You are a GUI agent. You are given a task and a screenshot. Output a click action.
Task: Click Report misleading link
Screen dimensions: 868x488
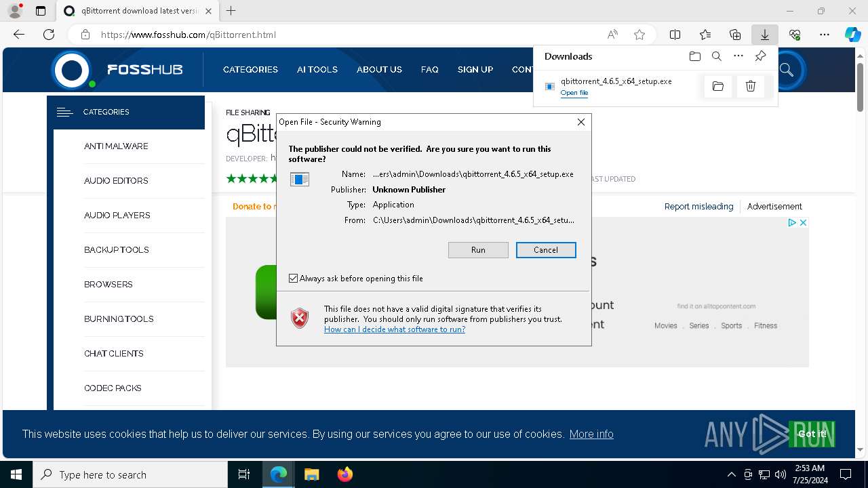click(698, 207)
